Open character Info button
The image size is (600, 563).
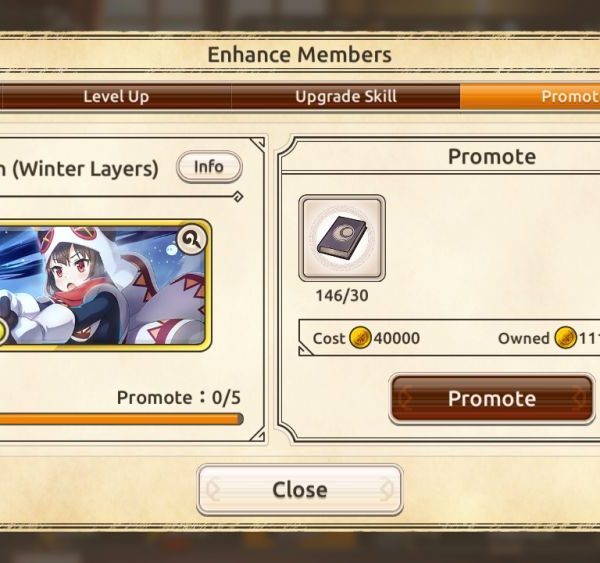(x=209, y=167)
